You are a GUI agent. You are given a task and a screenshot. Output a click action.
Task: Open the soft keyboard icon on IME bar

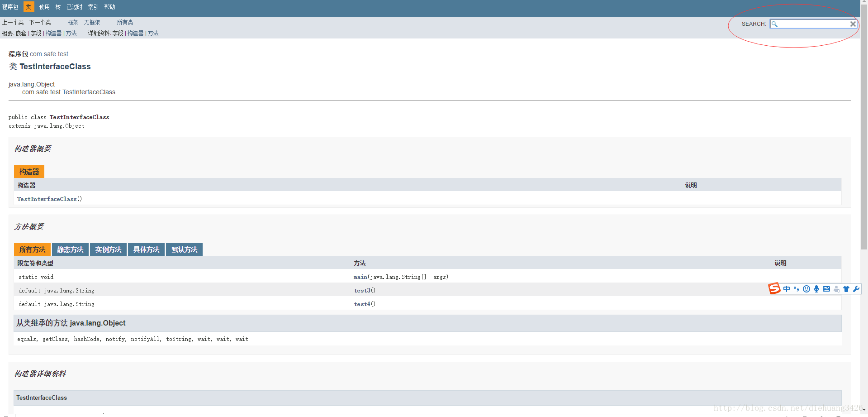point(826,289)
